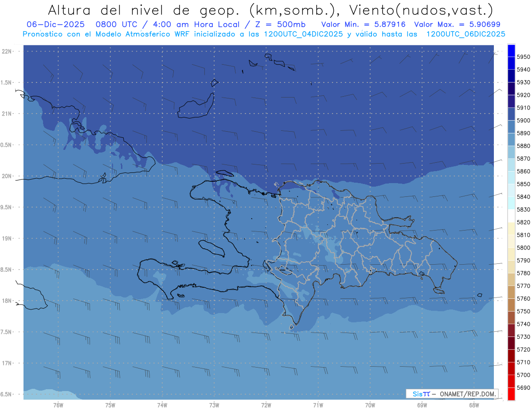Viewport: 532px width, 411px height.
Task: Click the 'Valor Min. = 5.87916' readout
Action: click(x=364, y=24)
